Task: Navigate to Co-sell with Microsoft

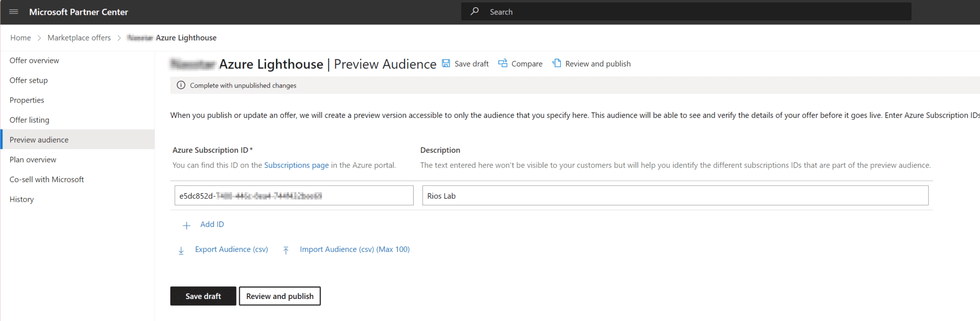Action: 47,180
